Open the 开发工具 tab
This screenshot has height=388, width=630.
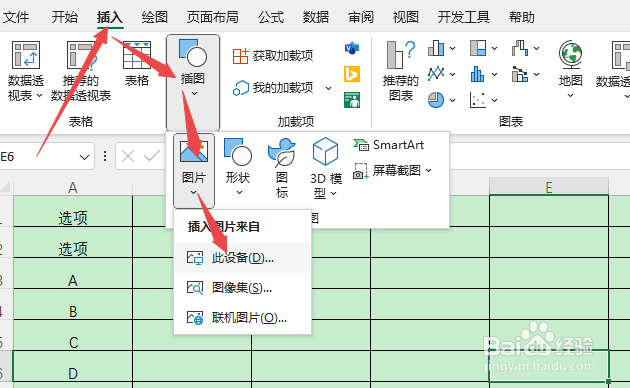[464, 17]
